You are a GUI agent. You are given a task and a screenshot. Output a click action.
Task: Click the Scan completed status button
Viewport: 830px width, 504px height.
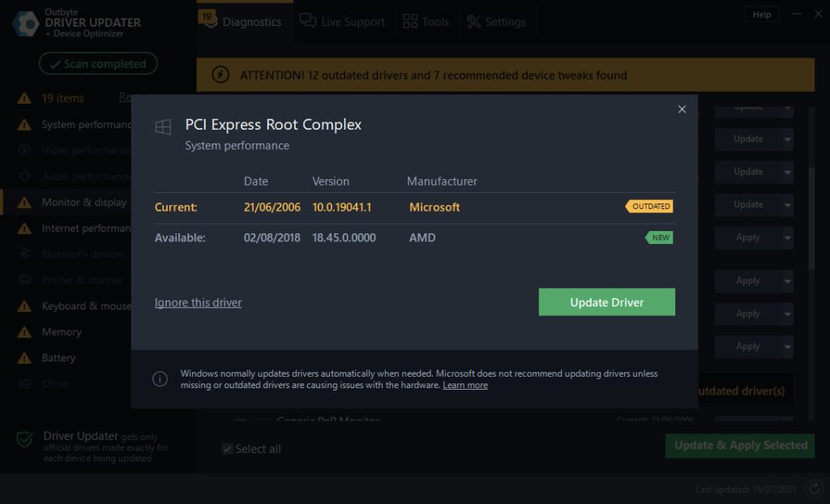pos(98,64)
